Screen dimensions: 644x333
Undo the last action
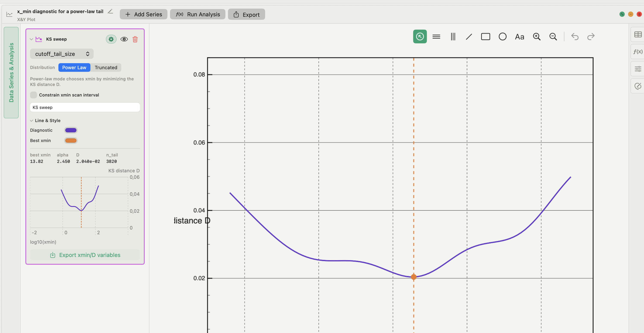[x=575, y=37]
